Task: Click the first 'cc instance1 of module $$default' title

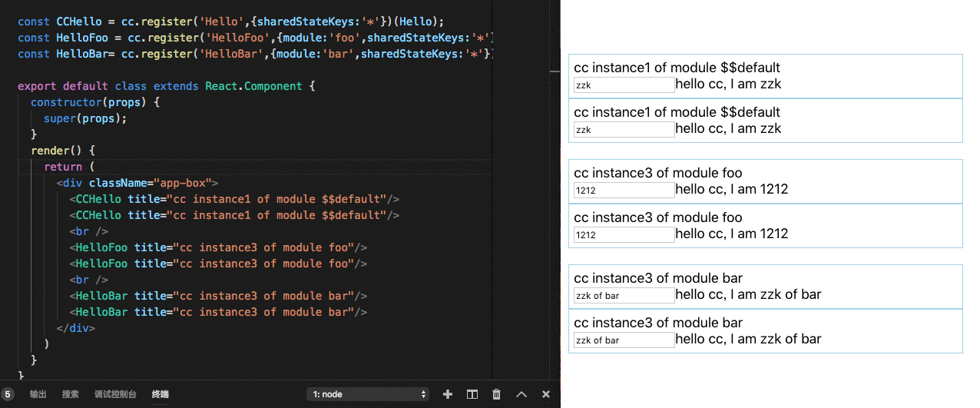Action: click(x=677, y=68)
